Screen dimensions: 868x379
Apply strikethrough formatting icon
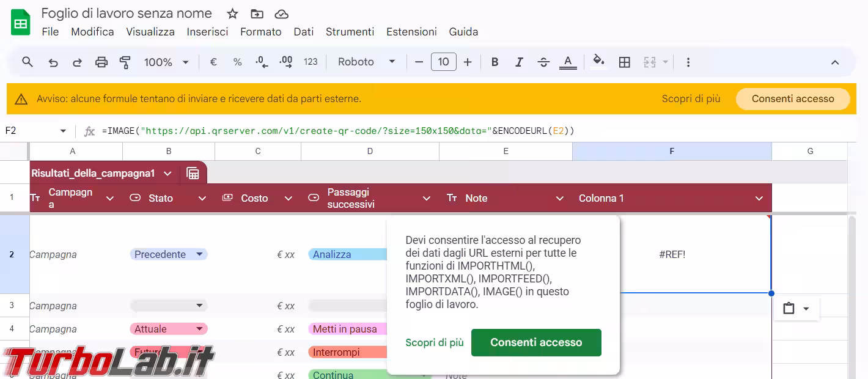pyautogui.click(x=543, y=62)
